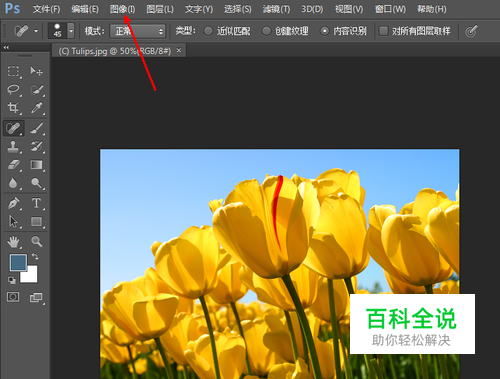Click the tablet pressure size icon
The image size is (500, 379).
click(x=471, y=31)
